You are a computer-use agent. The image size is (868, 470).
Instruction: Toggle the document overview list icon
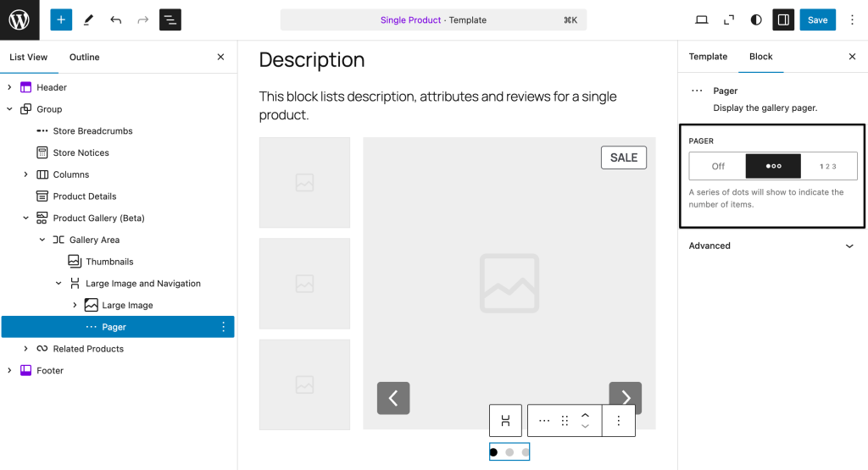pyautogui.click(x=170, y=19)
